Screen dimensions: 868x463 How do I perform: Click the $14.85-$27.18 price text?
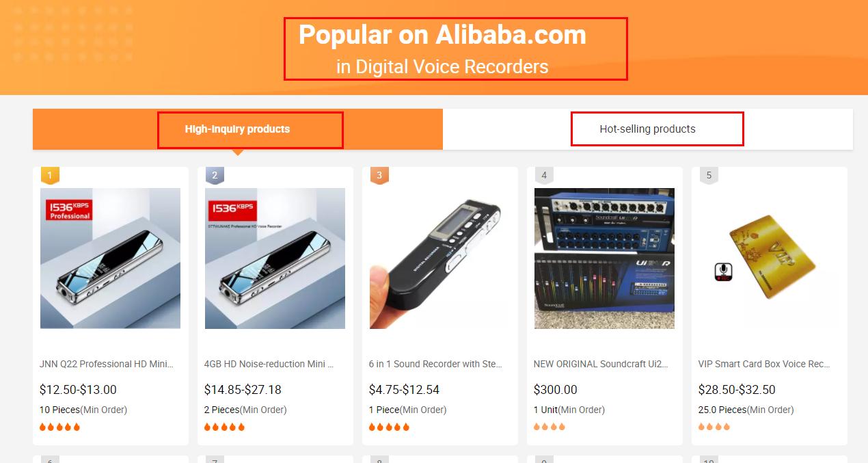click(243, 390)
